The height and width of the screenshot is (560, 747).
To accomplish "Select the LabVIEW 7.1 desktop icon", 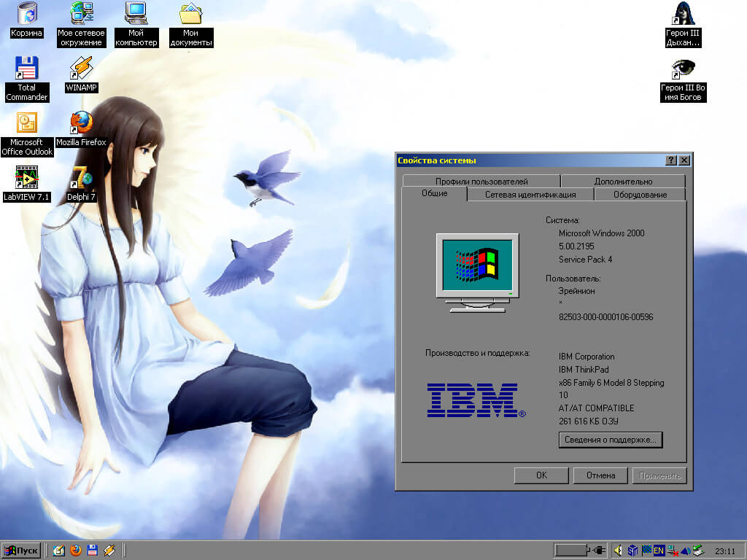I will [26, 178].
